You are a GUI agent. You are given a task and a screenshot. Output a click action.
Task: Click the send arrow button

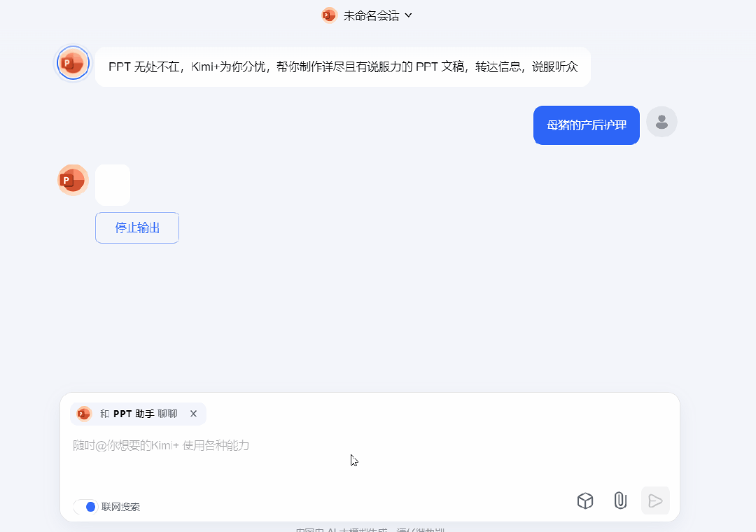click(655, 500)
